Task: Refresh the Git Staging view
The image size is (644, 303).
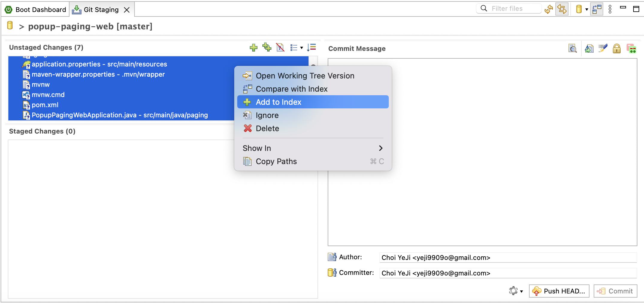Action: pos(549,9)
